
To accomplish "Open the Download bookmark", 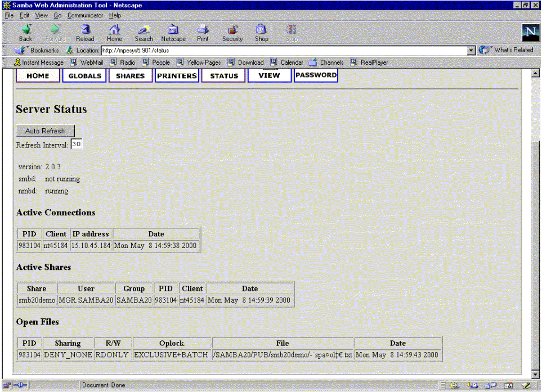I will point(246,62).
